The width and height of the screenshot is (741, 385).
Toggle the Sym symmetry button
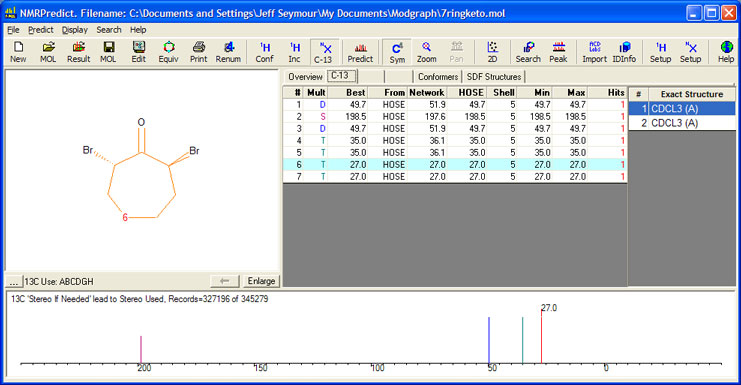(x=397, y=52)
